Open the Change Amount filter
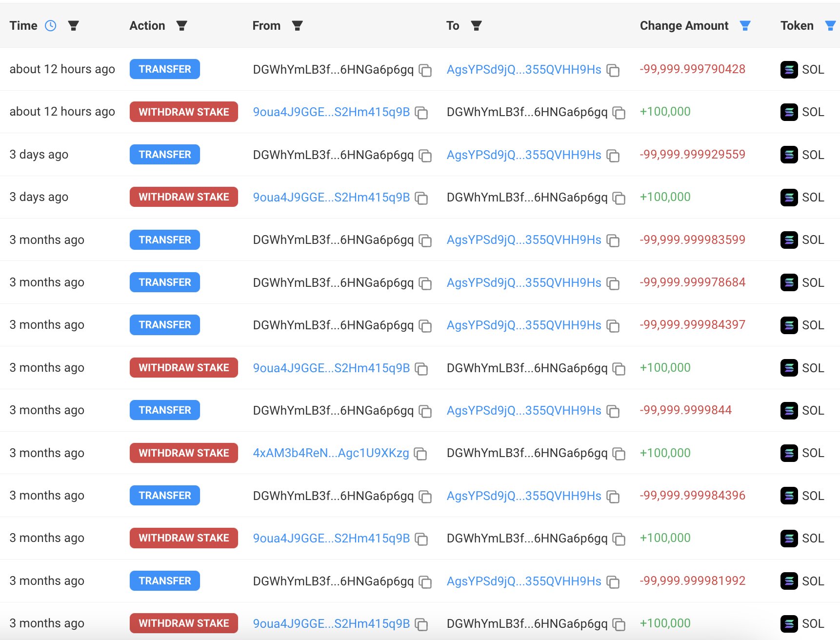840x640 pixels. tap(745, 26)
